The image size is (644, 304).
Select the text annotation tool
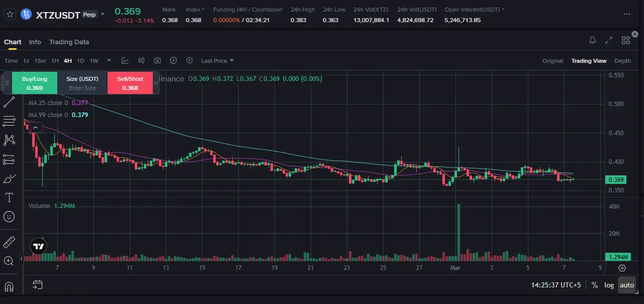(9, 197)
